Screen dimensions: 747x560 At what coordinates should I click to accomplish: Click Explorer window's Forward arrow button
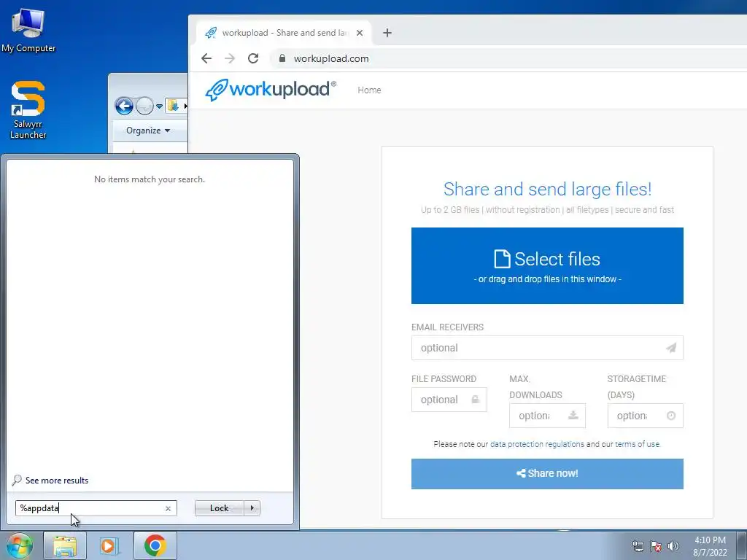[x=144, y=106]
